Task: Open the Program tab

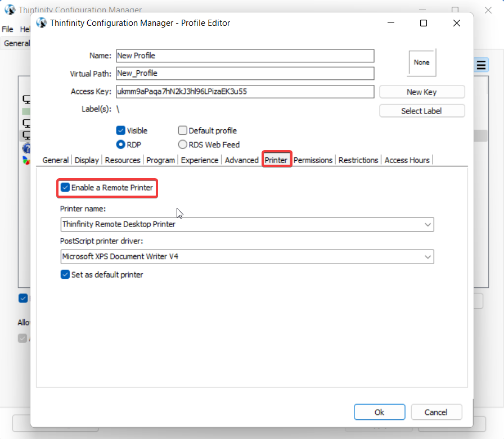Action: 160,160
